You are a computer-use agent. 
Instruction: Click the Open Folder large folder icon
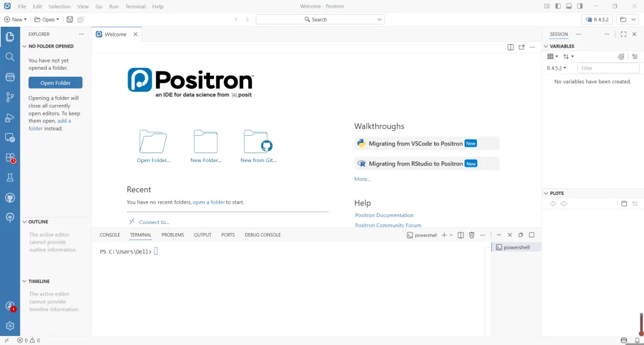click(153, 142)
